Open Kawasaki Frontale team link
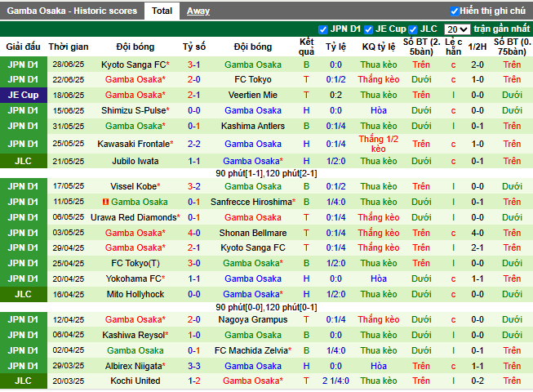 135,144
